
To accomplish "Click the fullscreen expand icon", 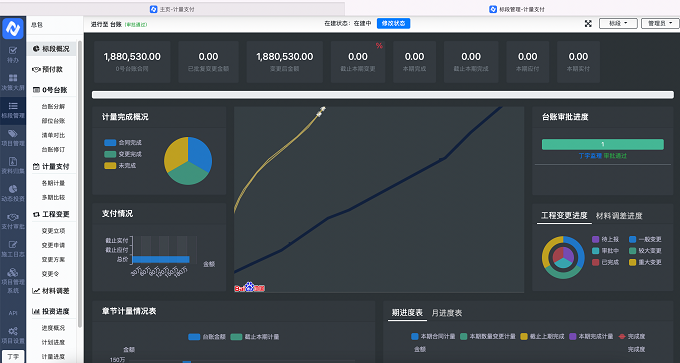I will (x=588, y=24).
